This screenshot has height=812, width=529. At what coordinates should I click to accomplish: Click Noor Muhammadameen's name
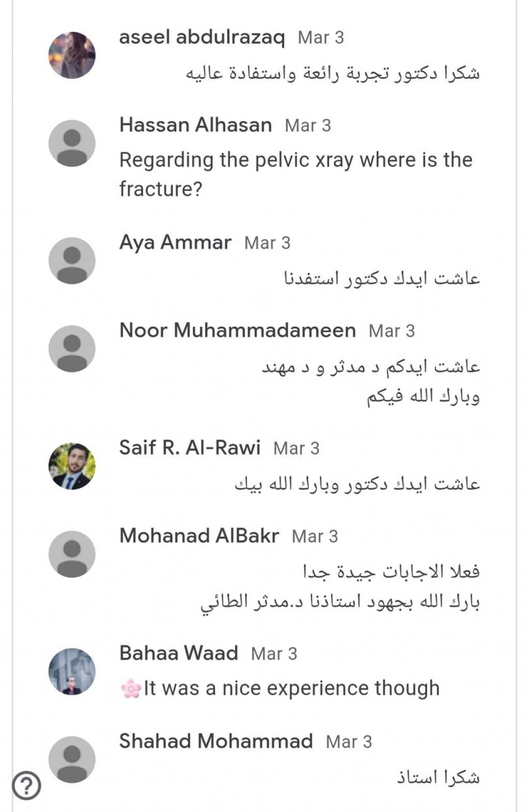pyautogui.click(x=238, y=330)
